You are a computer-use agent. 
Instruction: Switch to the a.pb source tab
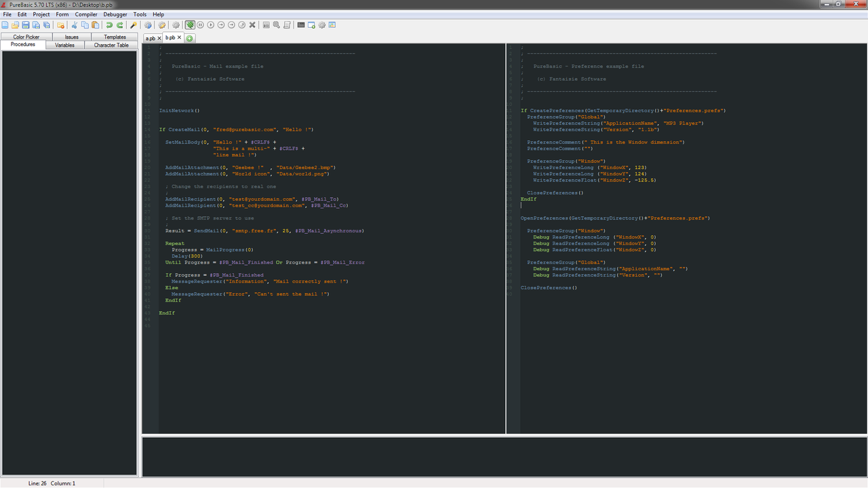[150, 38]
